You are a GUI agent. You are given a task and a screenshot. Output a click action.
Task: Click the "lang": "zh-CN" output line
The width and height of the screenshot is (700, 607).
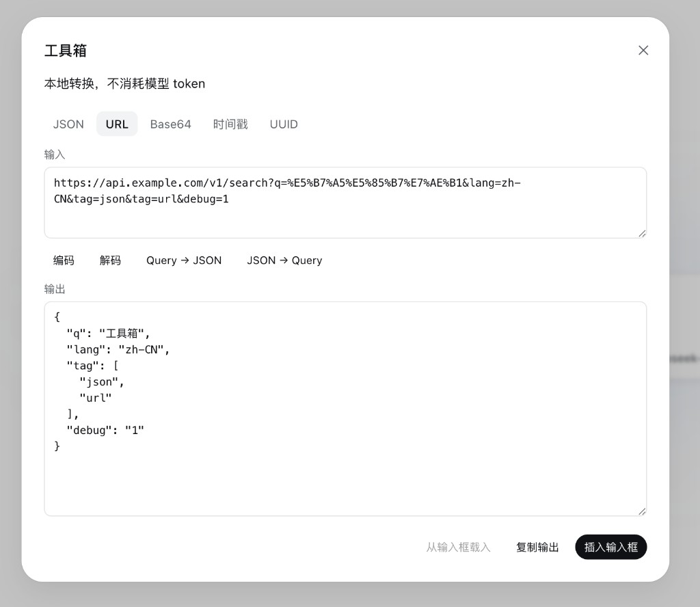click(x=118, y=349)
